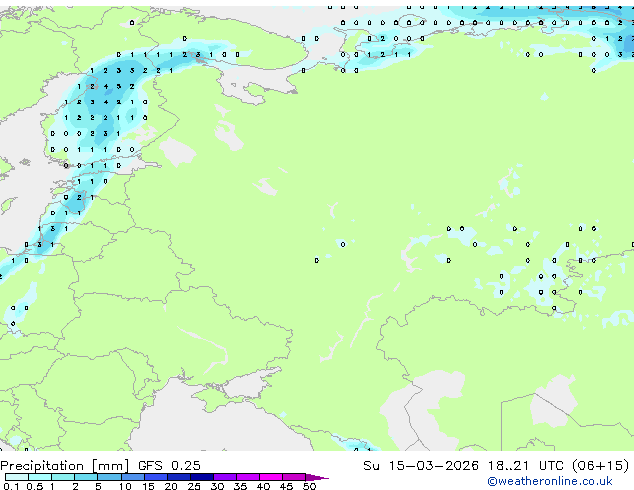The image size is (634, 490).
Task: Select the 15–20 mm legend color swatch
Action: 156,477
